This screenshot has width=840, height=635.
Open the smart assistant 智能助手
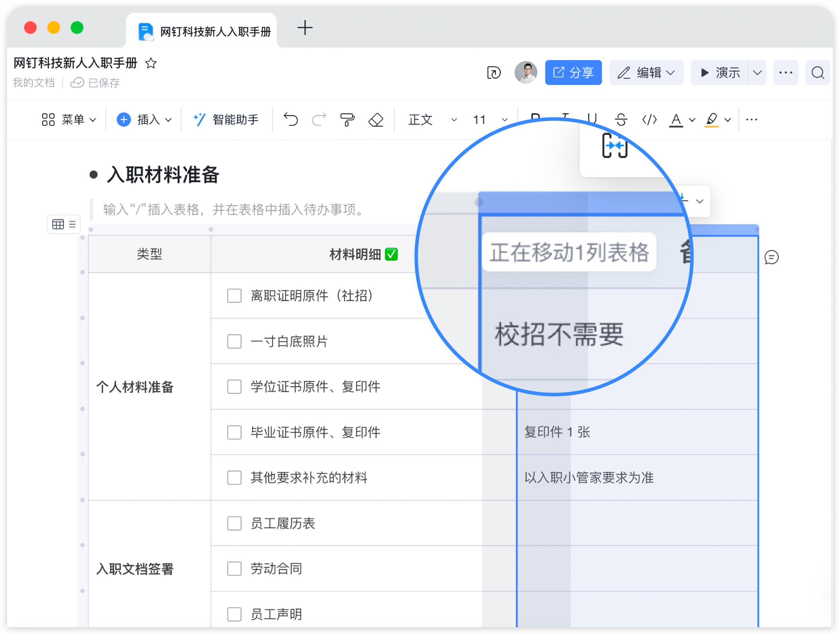[226, 120]
